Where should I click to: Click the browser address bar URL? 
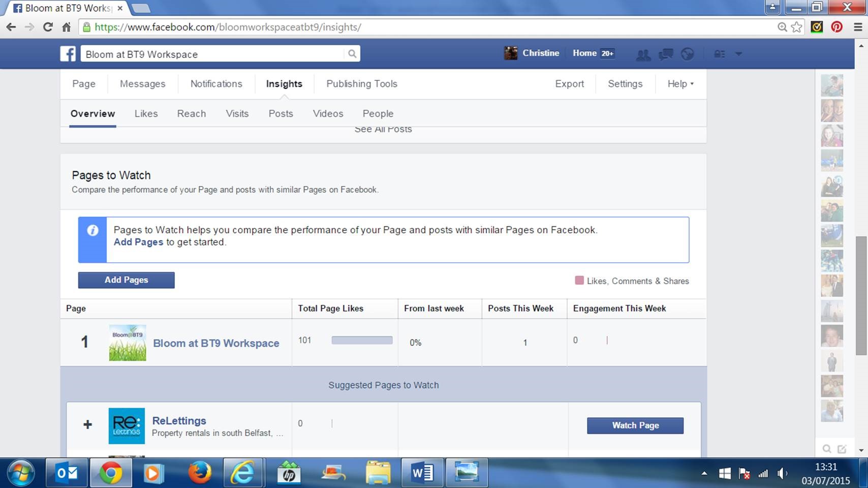point(228,27)
